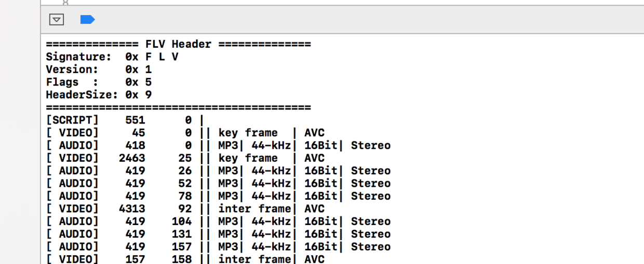
Task: Click the AUDIO 418 MP3 Stereo row
Action: (x=218, y=145)
